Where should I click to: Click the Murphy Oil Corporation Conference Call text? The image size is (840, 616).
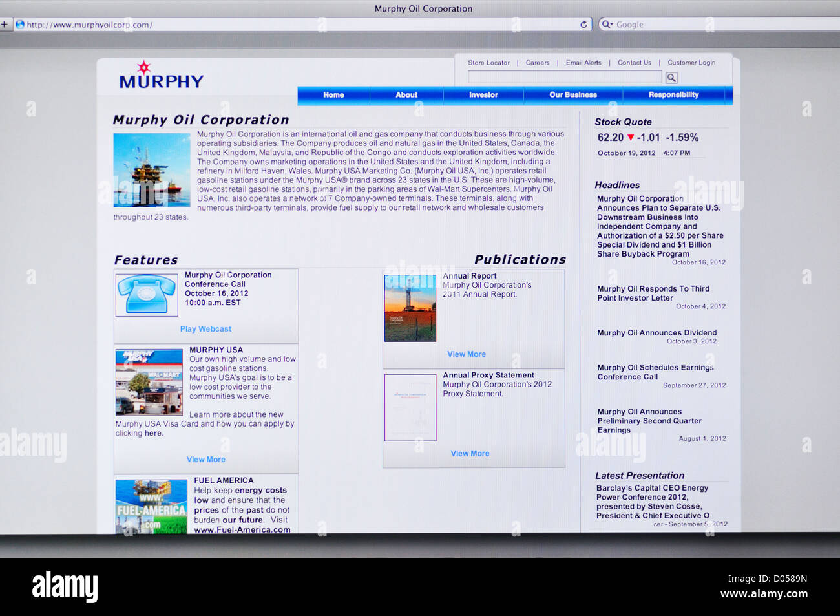[x=228, y=279]
